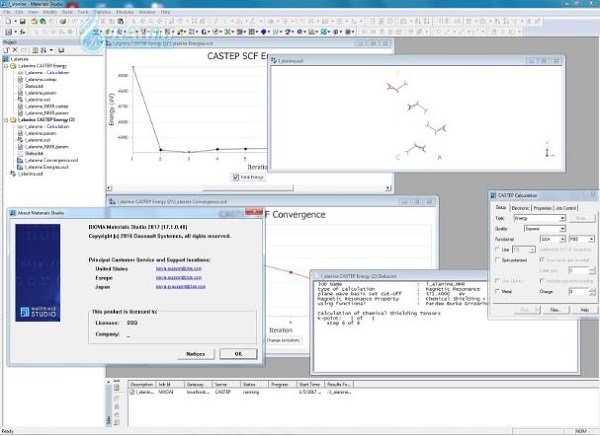Toggle the Use dispersion correction checkbox
This screenshot has height=436, width=600.
497,250
